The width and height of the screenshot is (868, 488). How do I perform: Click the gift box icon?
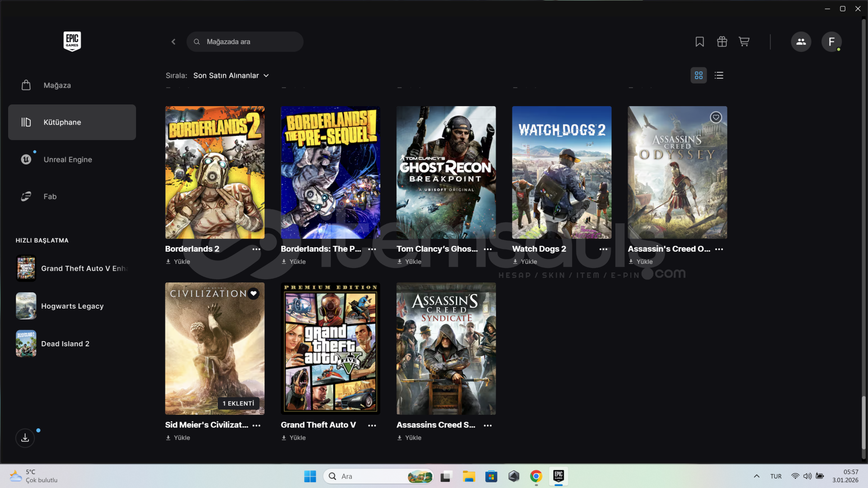coord(722,42)
